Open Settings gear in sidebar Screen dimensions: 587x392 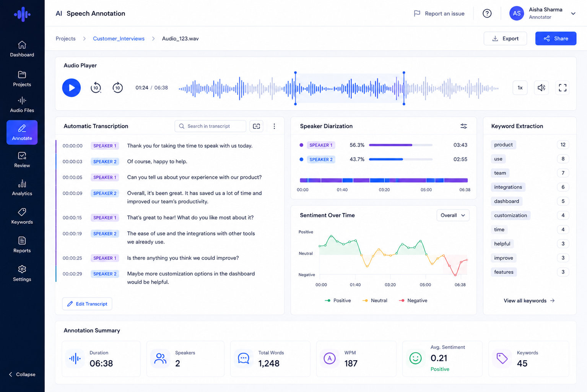[22, 273]
